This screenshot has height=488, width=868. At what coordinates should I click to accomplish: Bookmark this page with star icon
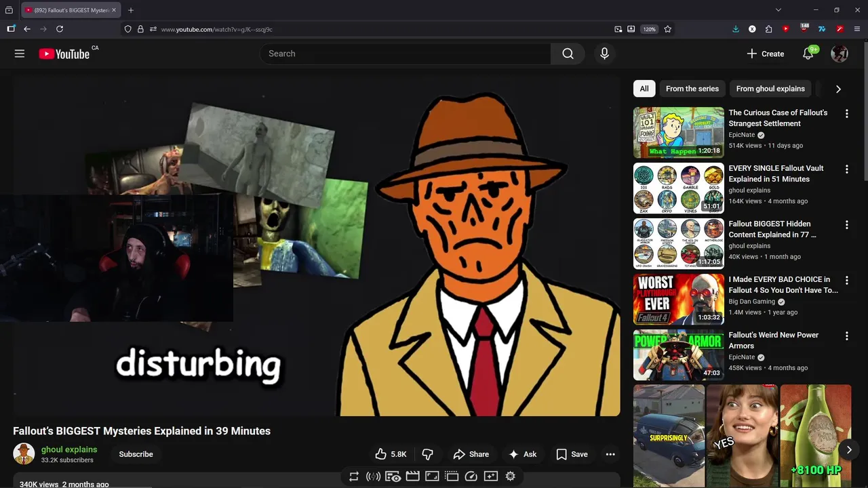coord(668,29)
